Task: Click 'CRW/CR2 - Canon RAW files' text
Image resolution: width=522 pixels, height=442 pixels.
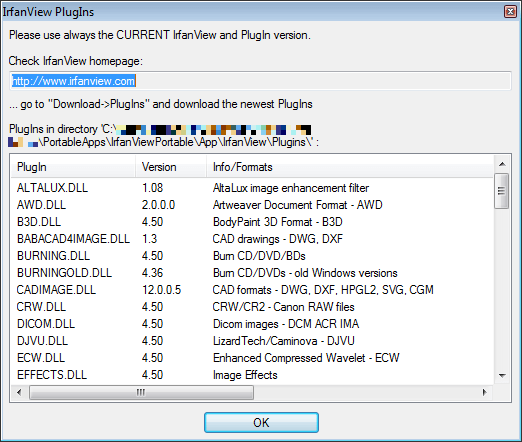Action: [x=283, y=307]
